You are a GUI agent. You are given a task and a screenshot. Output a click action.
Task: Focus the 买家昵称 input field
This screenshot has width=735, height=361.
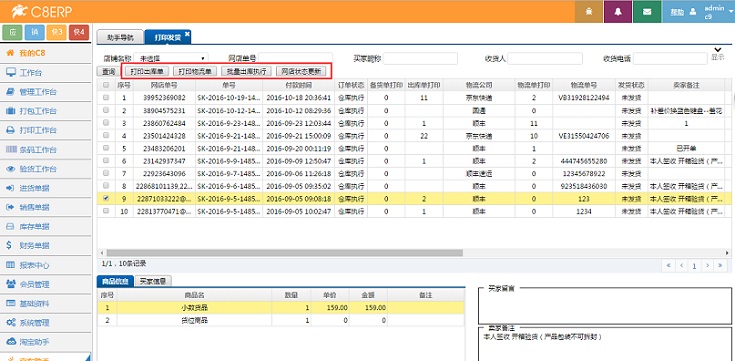click(420, 58)
